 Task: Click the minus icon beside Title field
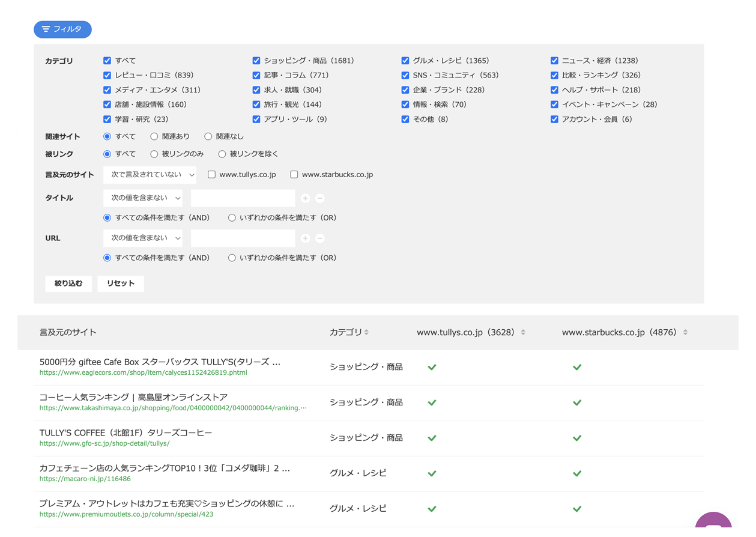coord(320,198)
